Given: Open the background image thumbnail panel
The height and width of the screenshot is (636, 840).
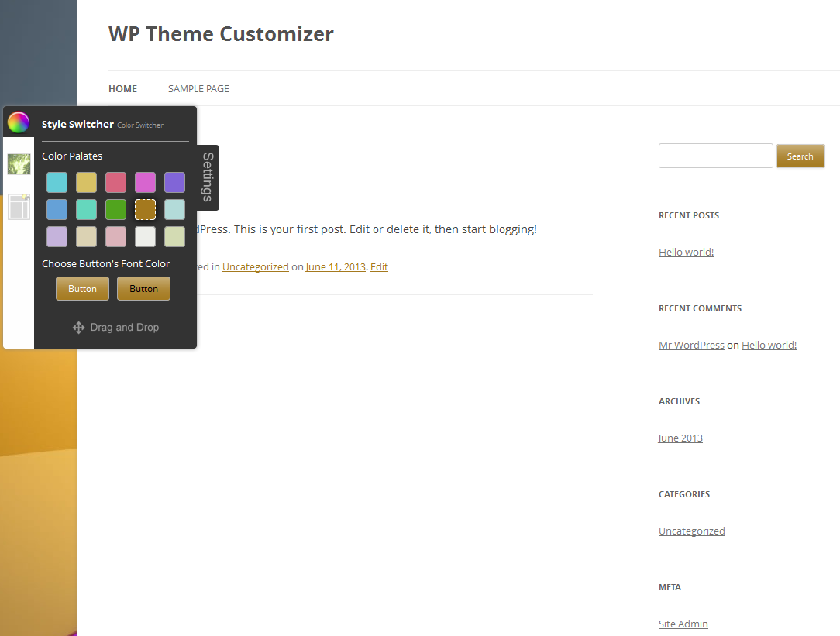Looking at the screenshot, I should point(19,163).
